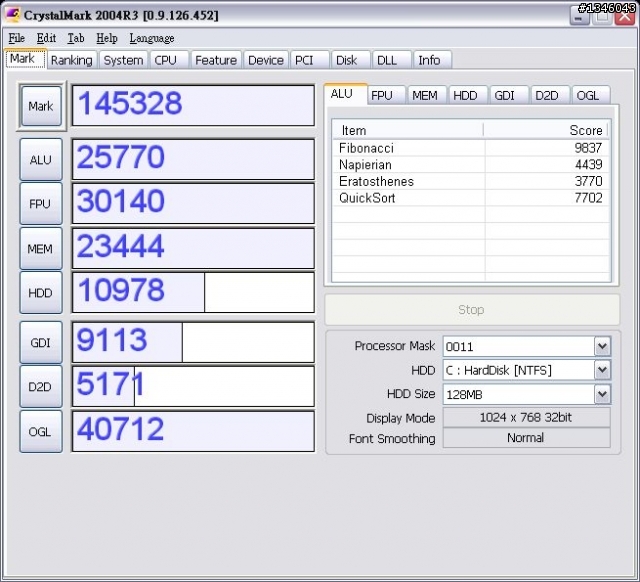
Task: Expand the Processor Mask dropdown
Action: pos(602,347)
